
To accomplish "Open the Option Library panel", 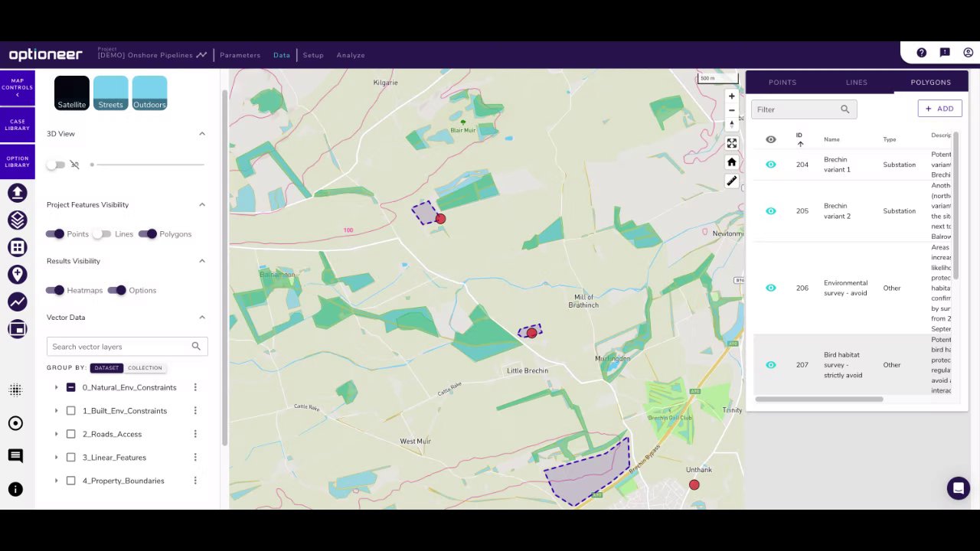I will pos(17,161).
